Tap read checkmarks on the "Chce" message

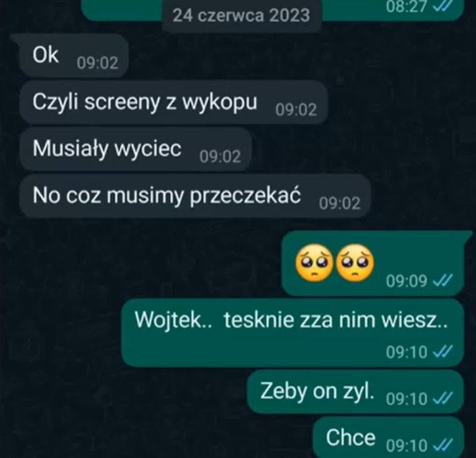tap(443, 445)
